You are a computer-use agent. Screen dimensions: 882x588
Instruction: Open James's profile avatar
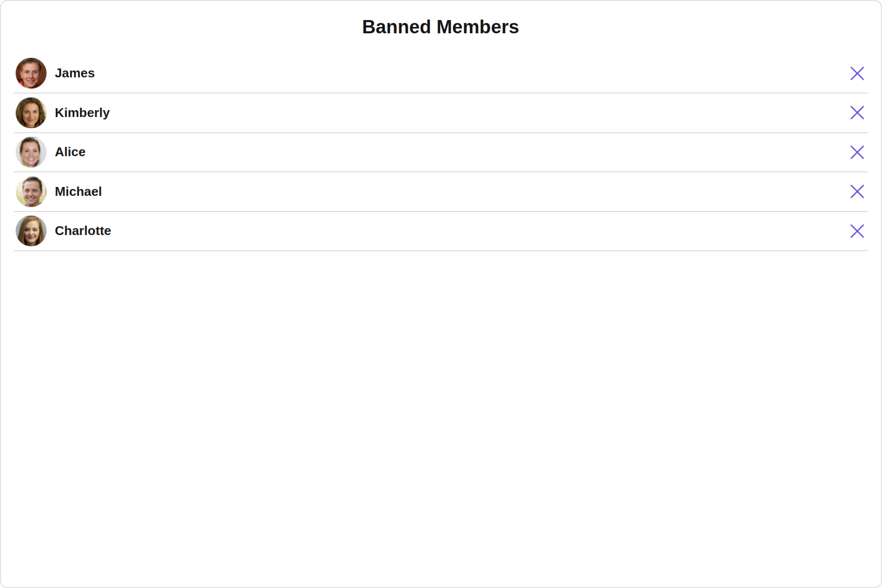click(31, 73)
